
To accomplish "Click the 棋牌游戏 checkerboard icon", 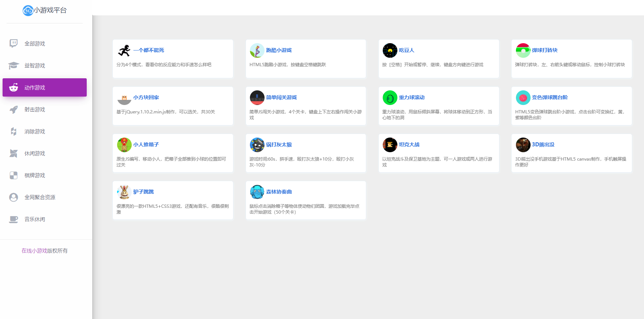I will [x=14, y=175].
